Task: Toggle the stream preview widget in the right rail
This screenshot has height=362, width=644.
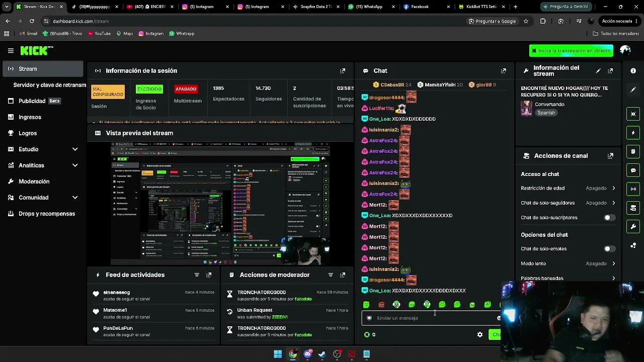Action: pyautogui.click(x=633, y=114)
